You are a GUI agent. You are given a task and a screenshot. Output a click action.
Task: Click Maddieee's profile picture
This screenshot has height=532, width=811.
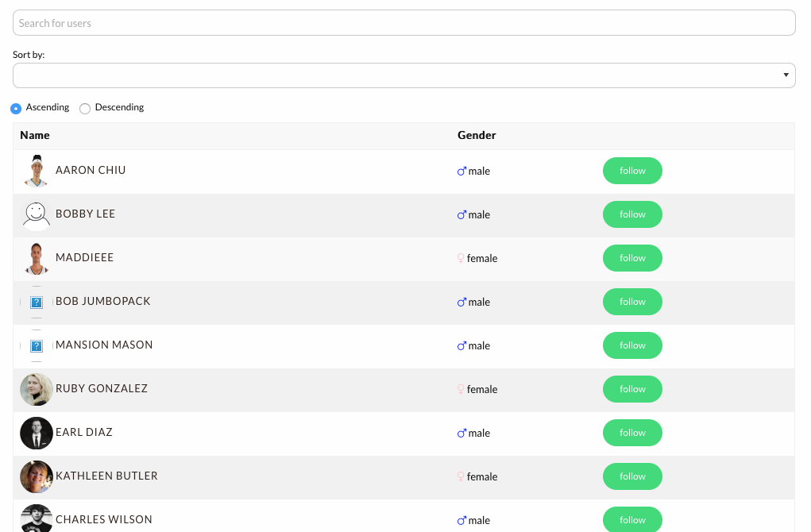pos(37,258)
